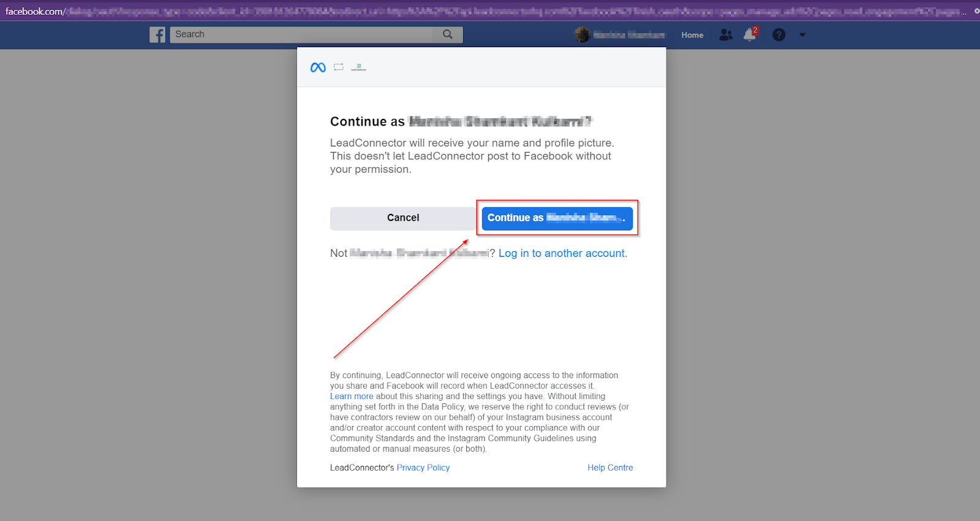The image size is (980, 521).
Task: Click the 'Continue as' dialog heading
Action: tap(462, 121)
